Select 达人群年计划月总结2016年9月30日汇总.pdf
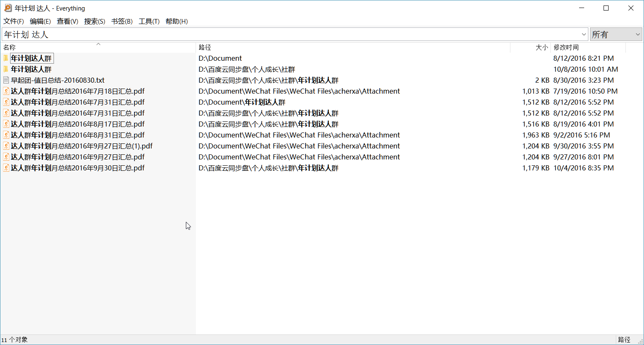This screenshot has width=644, height=345. pyautogui.click(x=78, y=168)
